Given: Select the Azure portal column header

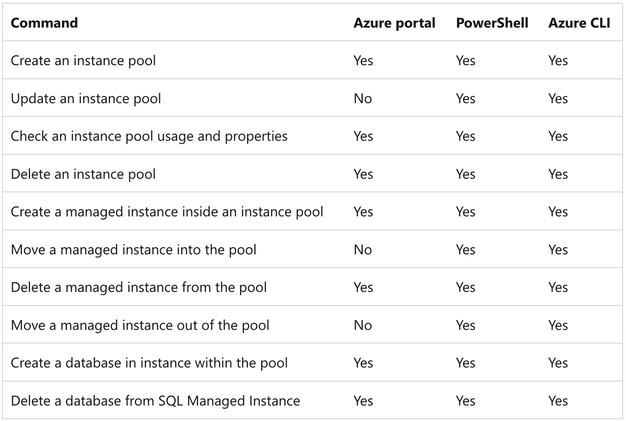Looking at the screenshot, I should pyautogui.click(x=394, y=23).
